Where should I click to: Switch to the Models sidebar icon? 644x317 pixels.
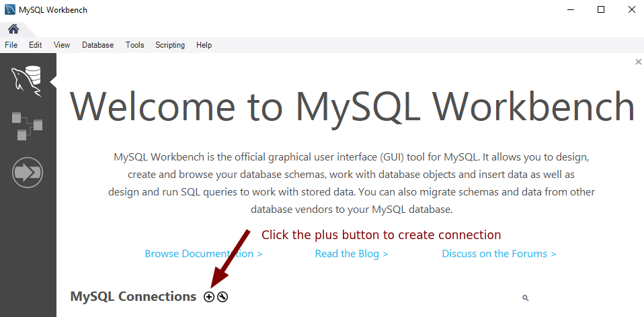pos(27,126)
